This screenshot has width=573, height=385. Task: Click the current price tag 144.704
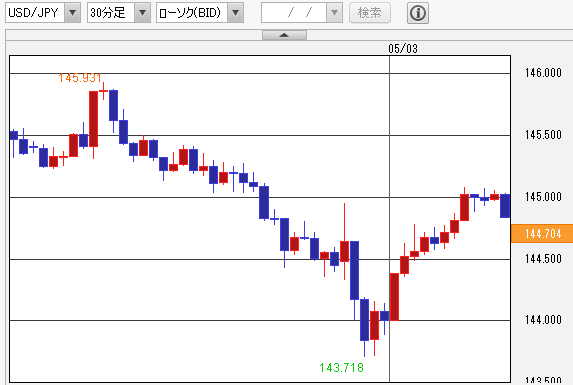[542, 233]
